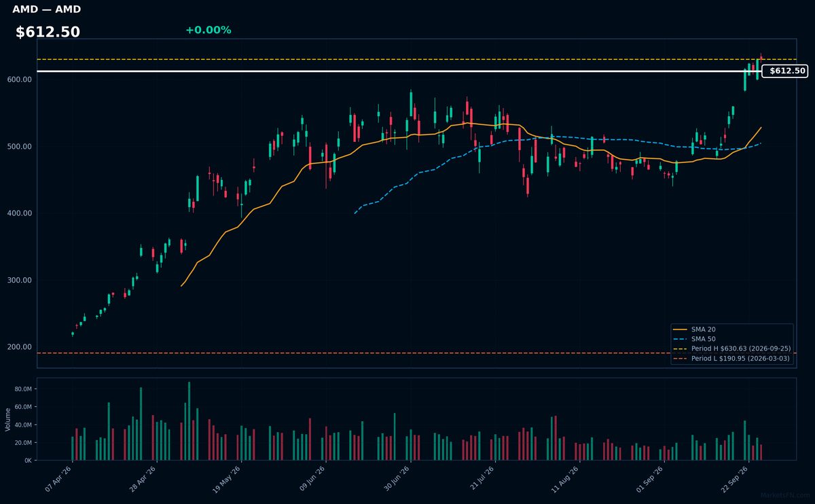Click the 22 Sep '26 date label
Viewport: 815px width, 504px height.
(x=734, y=479)
